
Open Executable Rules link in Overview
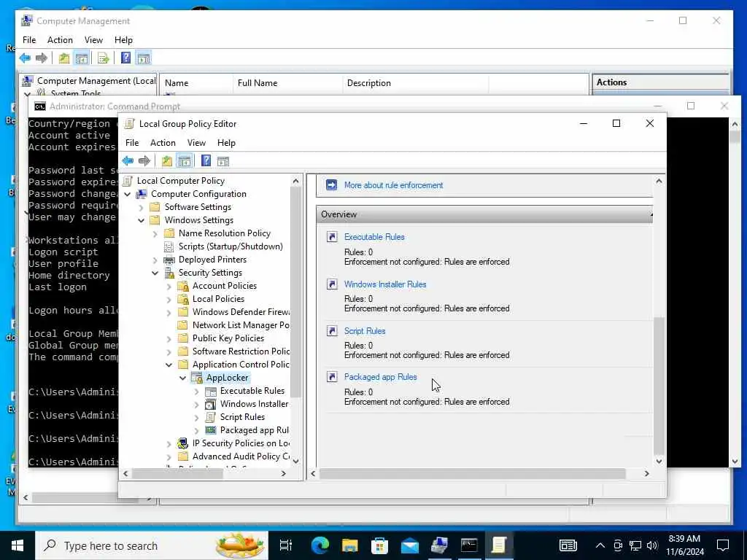point(374,237)
